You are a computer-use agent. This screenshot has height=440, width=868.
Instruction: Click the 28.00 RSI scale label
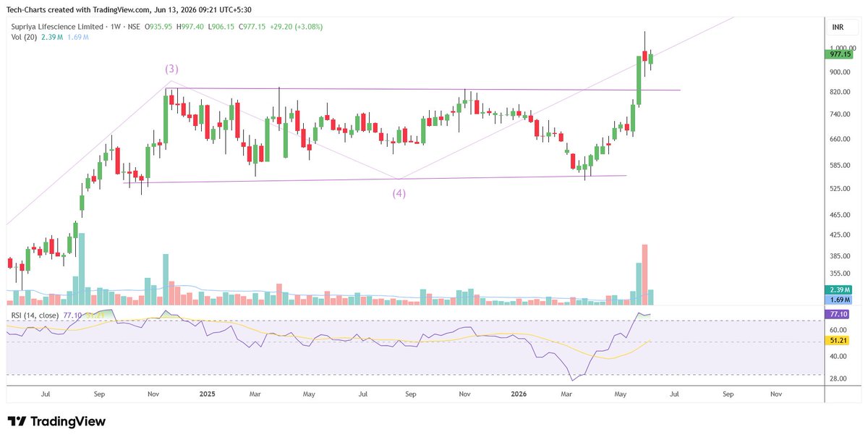click(838, 378)
